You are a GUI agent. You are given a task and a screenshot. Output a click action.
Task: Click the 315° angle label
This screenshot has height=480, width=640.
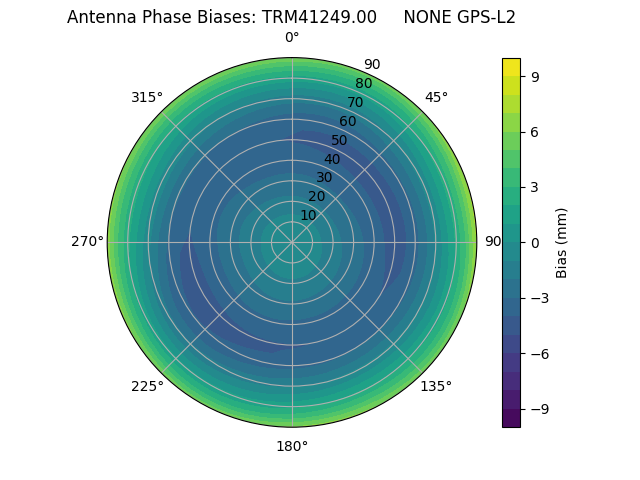coord(147,97)
